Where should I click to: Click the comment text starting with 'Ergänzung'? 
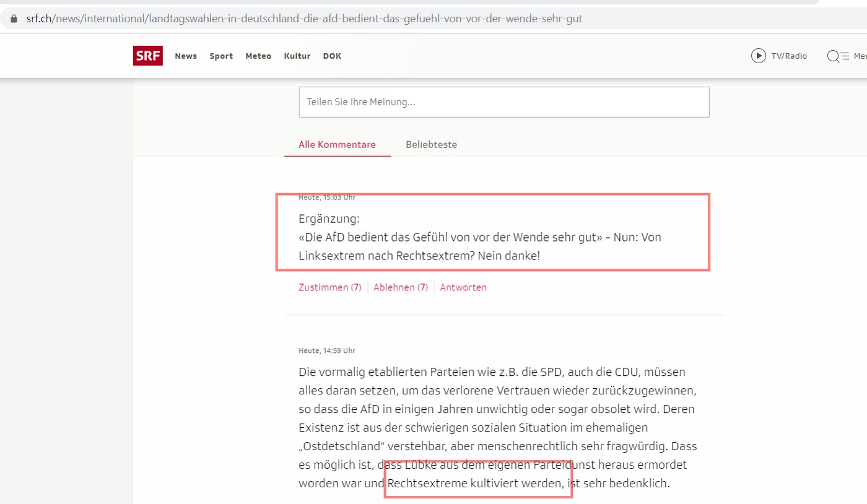tap(479, 237)
